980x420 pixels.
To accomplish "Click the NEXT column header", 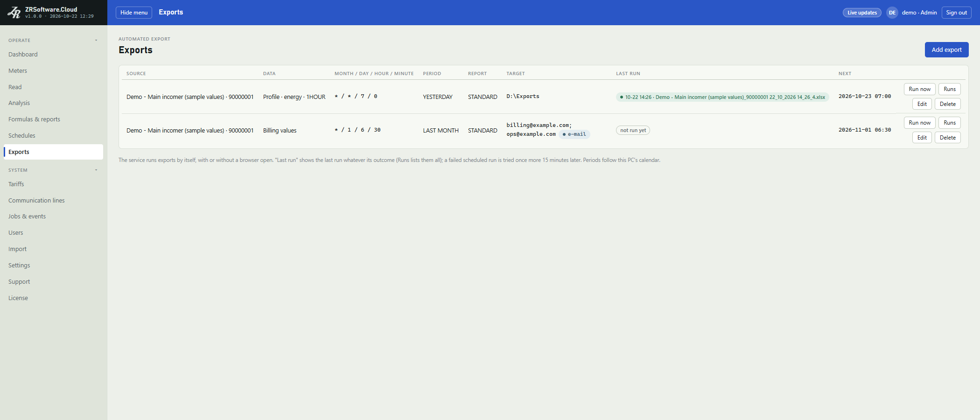I will [845, 74].
